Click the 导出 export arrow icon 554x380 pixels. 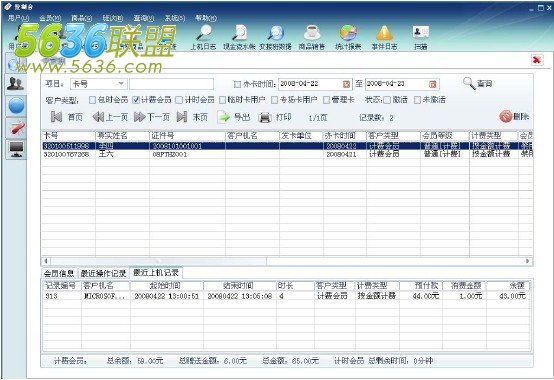[223, 117]
